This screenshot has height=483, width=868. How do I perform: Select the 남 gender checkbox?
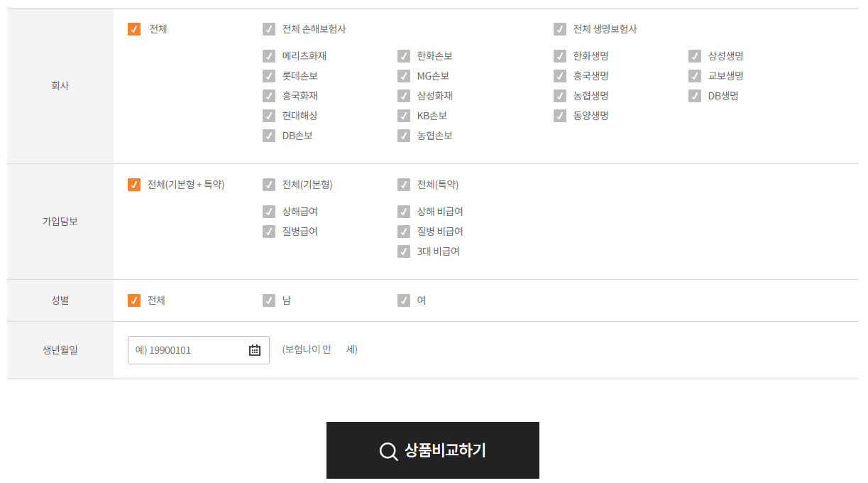pos(269,300)
